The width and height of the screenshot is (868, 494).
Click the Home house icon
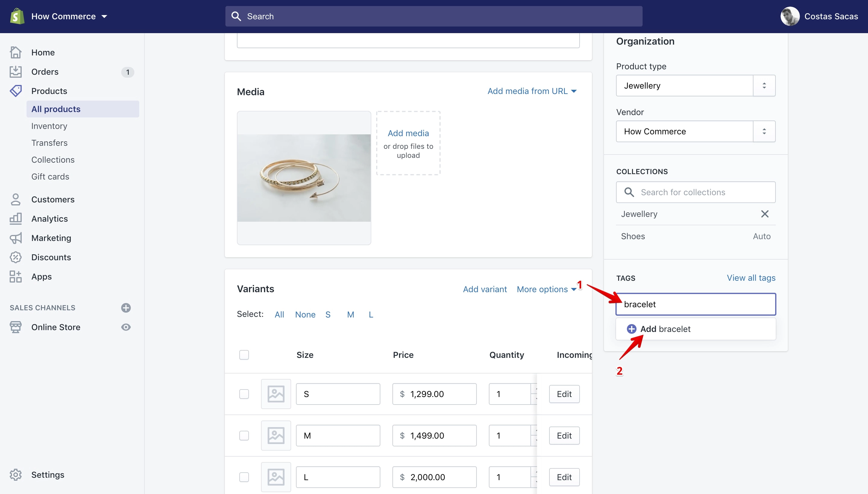[x=16, y=52]
